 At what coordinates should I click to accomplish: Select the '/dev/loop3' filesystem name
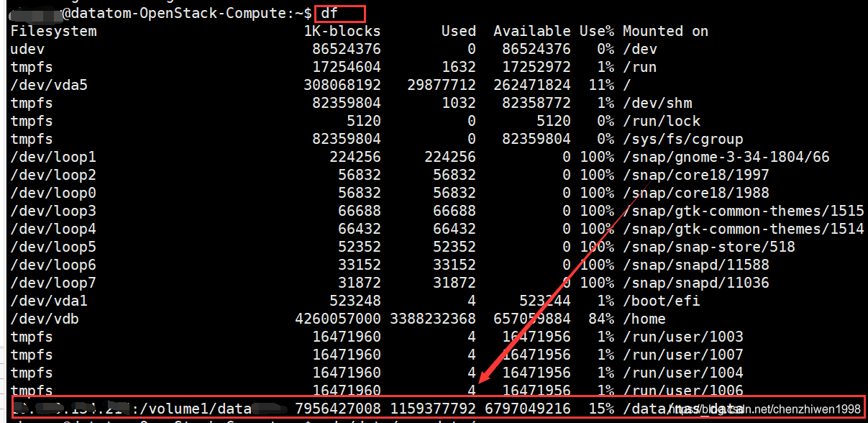54,211
